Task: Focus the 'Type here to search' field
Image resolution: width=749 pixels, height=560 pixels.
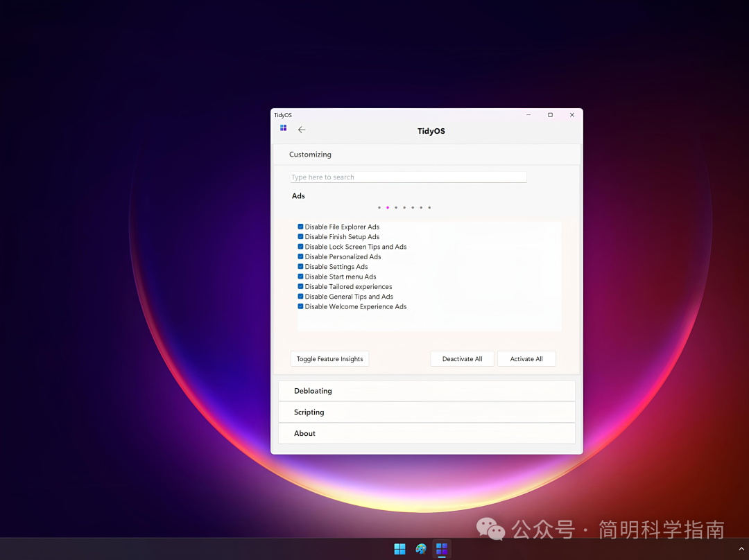Action: pos(408,177)
